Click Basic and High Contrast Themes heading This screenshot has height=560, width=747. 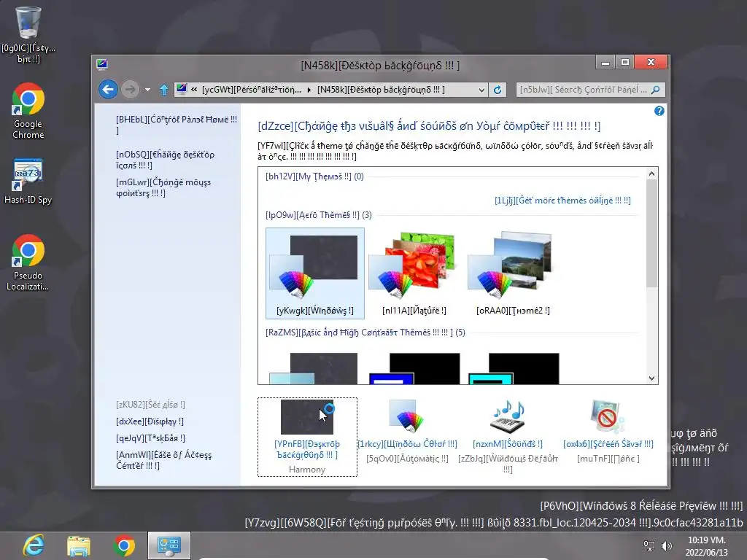365,332
